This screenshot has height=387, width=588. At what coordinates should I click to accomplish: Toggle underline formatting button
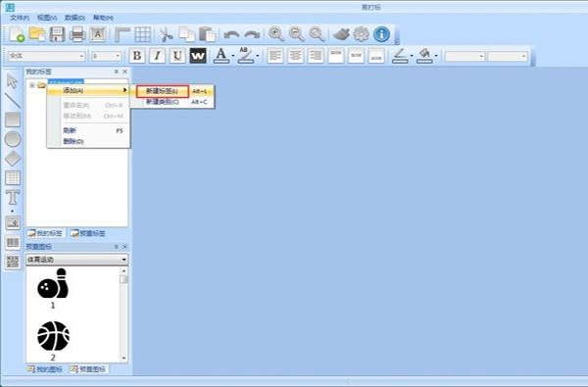pos(177,56)
